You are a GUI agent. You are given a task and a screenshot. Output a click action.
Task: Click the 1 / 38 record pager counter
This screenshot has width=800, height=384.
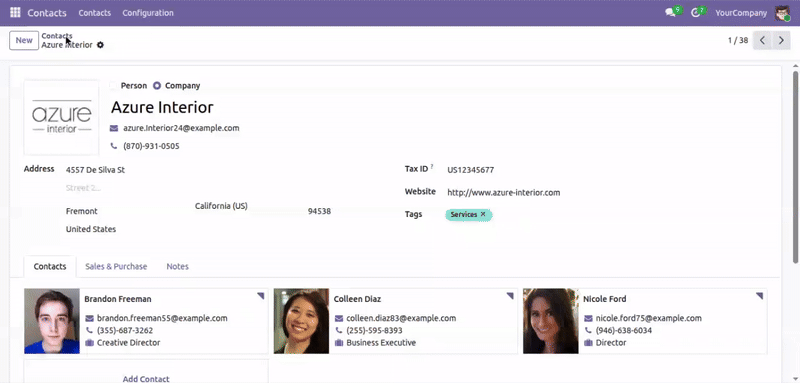click(738, 40)
